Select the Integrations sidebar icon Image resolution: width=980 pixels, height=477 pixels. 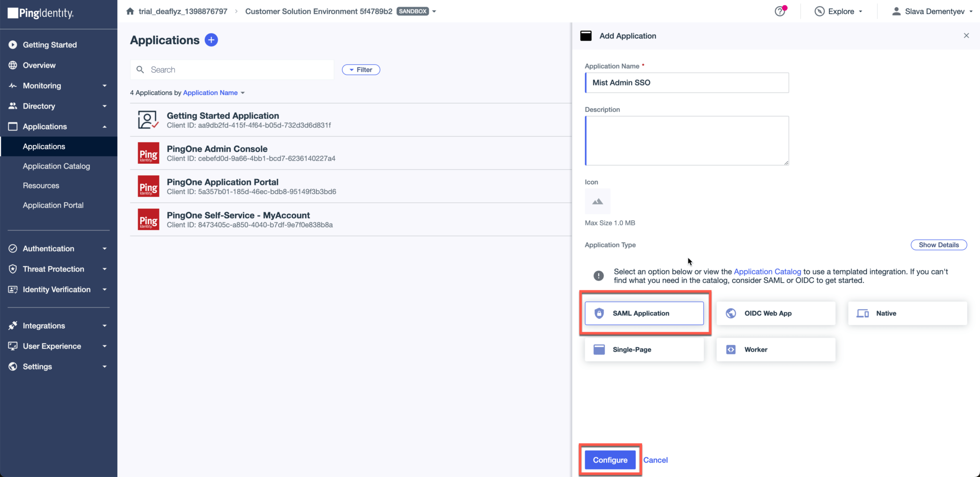tap(12, 325)
